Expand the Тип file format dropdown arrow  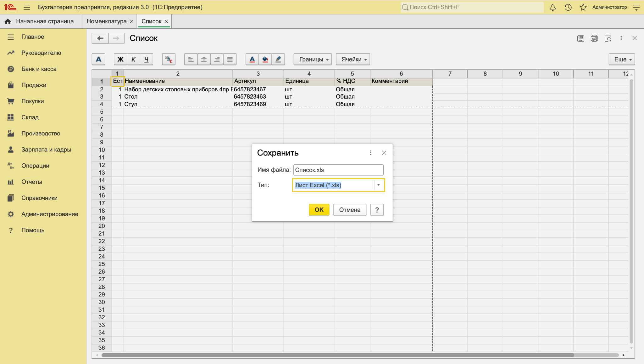[379, 185]
